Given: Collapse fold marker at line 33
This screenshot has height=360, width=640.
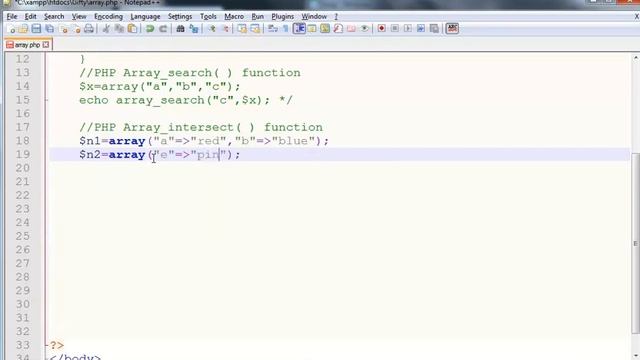Looking at the screenshot, I should pos(47,345).
